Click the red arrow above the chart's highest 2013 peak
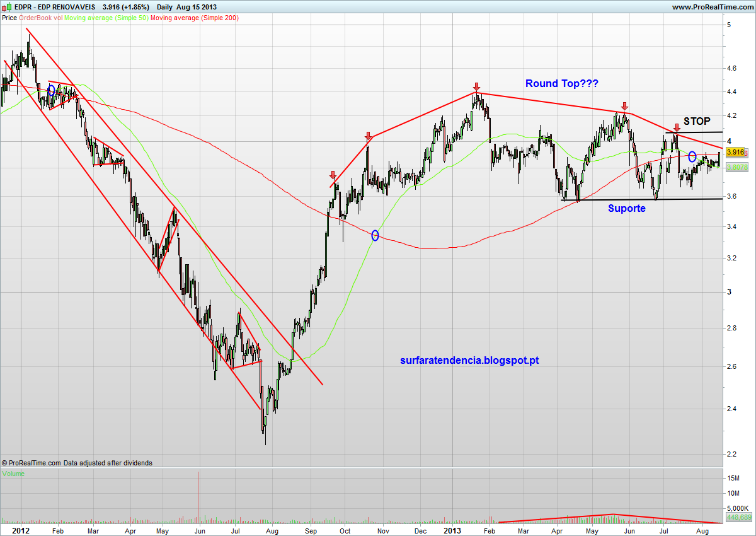This screenshot has width=756, height=536. click(x=476, y=86)
